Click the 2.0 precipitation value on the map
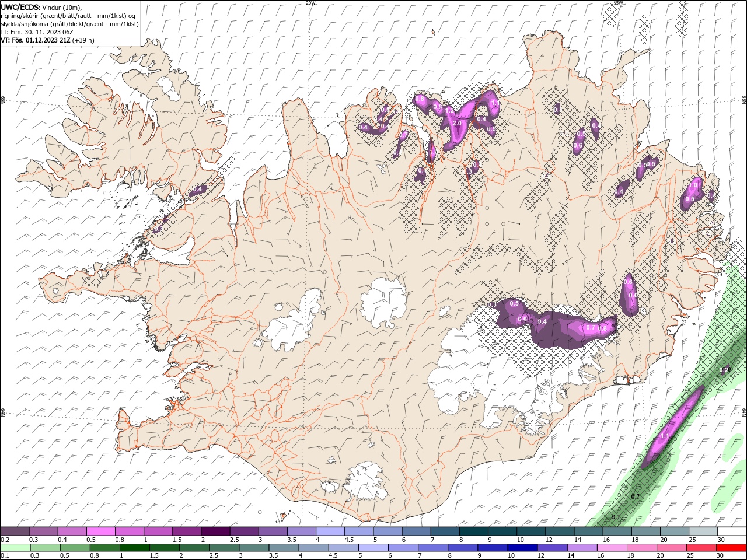This screenshot has width=747, height=560. point(457,124)
